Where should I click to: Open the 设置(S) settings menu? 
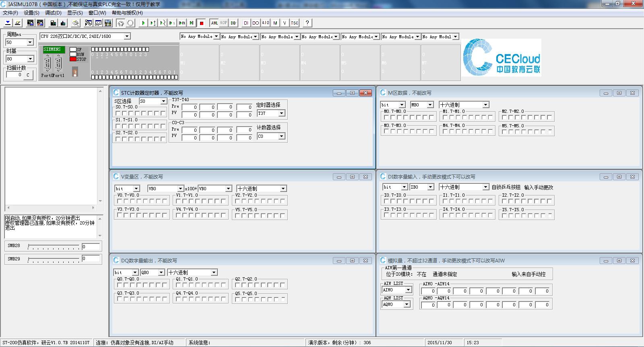coord(31,12)
